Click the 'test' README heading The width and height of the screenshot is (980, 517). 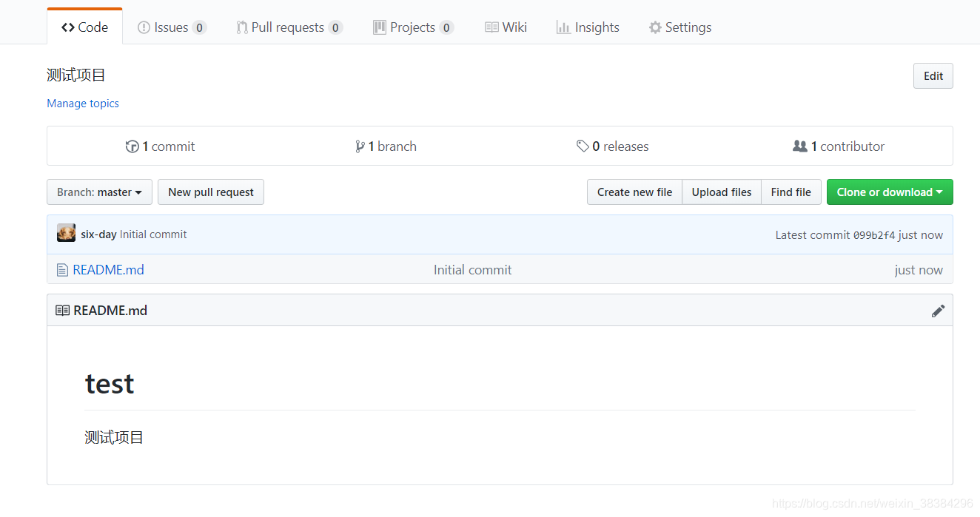[x=110, y=383]
